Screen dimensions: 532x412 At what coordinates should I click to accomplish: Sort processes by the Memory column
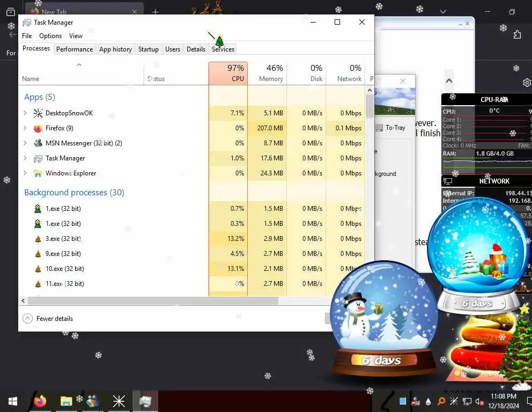(267, 73)
